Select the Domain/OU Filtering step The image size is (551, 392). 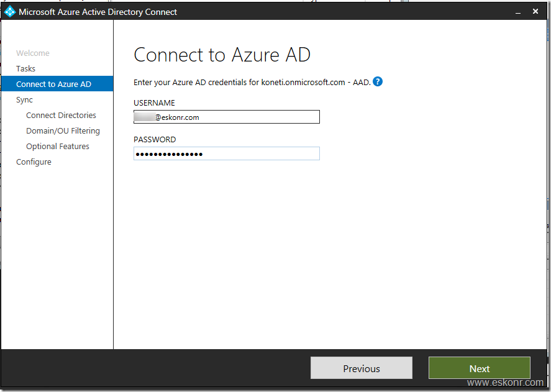pyautogui.click(x=63, y=131)
